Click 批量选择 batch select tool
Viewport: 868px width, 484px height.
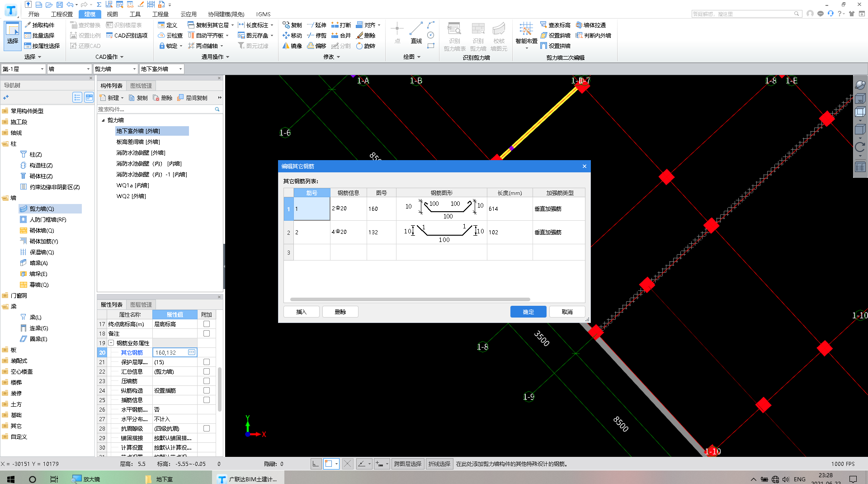click(x=39, y=35)
